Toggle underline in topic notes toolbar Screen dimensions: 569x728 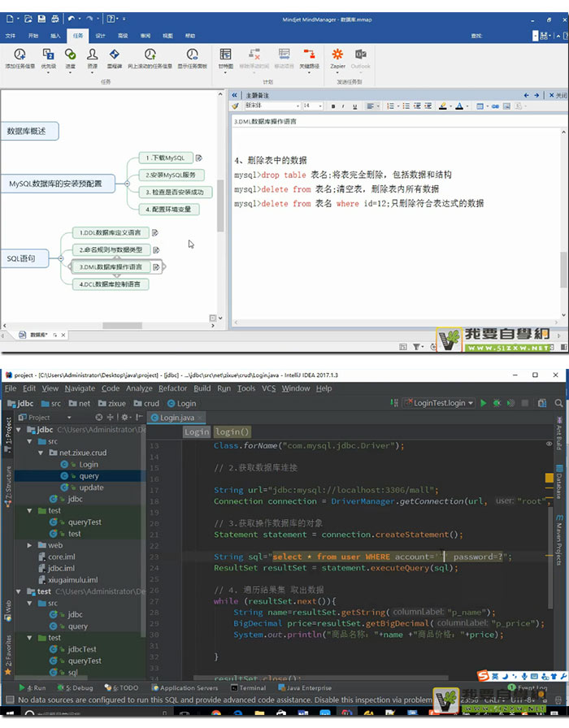click(355, 106)
